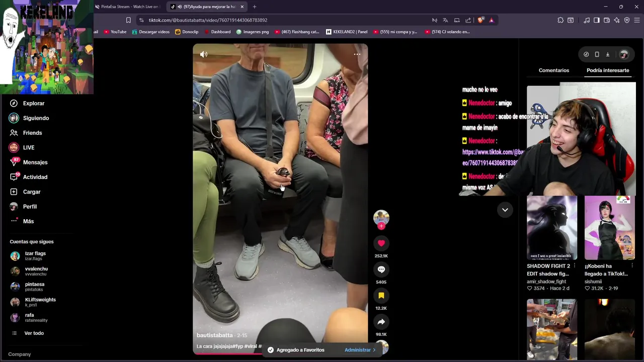Open the Brave Wallet icon

607,20
